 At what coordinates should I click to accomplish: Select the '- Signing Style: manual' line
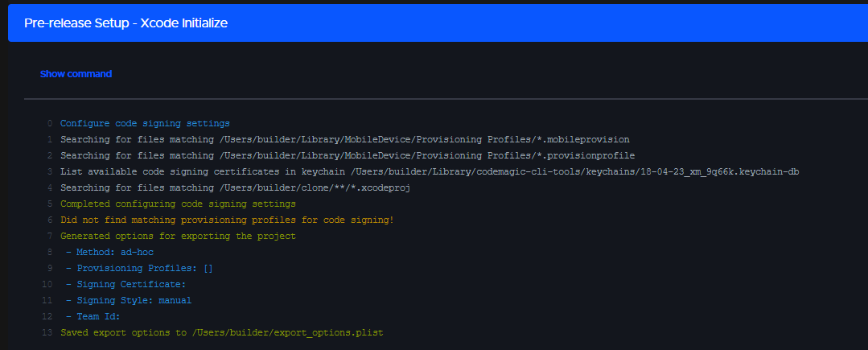click(x=129, y=301)
